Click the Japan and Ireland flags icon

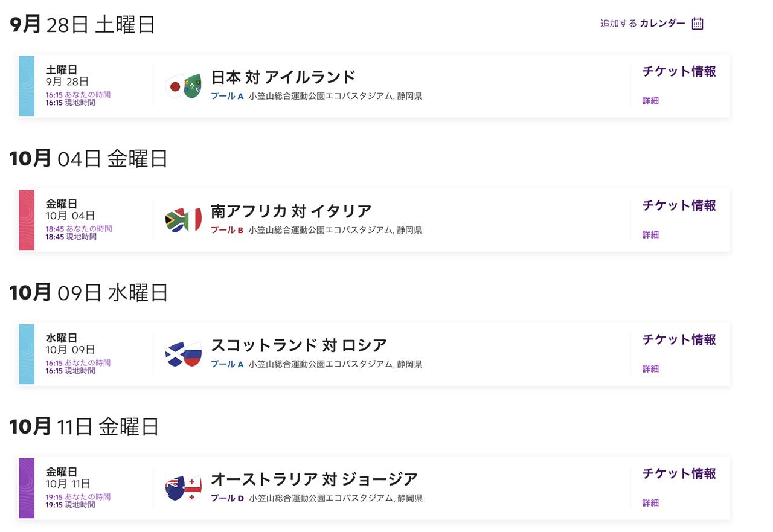[184, 86]
